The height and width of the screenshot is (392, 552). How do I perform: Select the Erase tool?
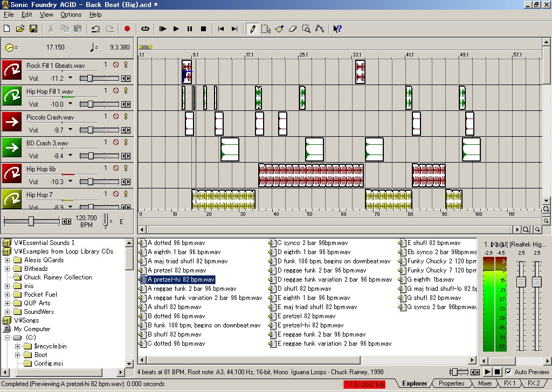coord(293,29)
